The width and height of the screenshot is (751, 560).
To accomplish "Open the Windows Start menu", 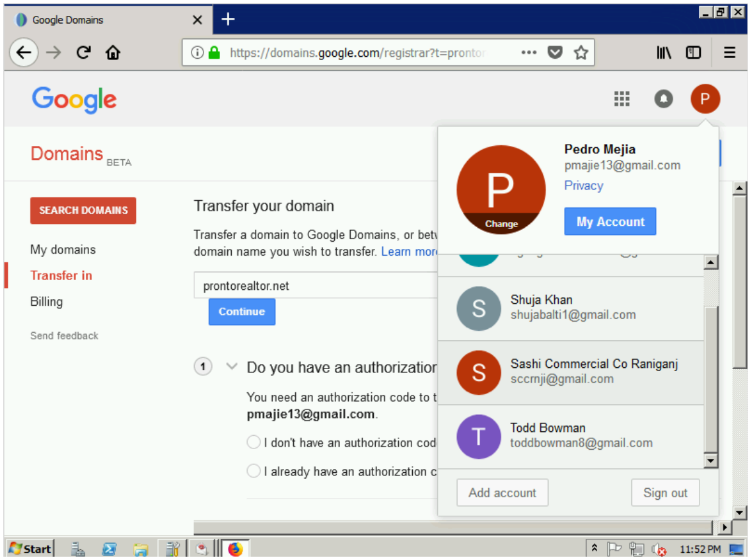I will (x=30, y=549).
